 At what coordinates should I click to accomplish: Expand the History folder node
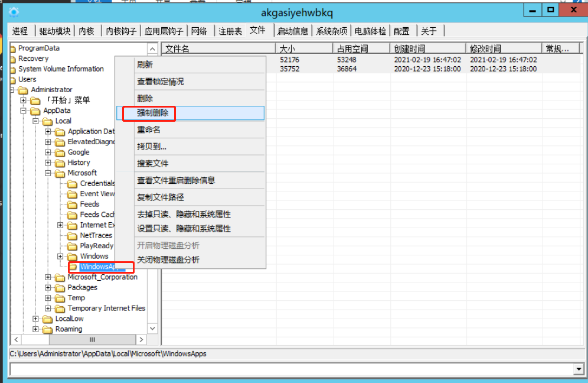coord(48,163)
